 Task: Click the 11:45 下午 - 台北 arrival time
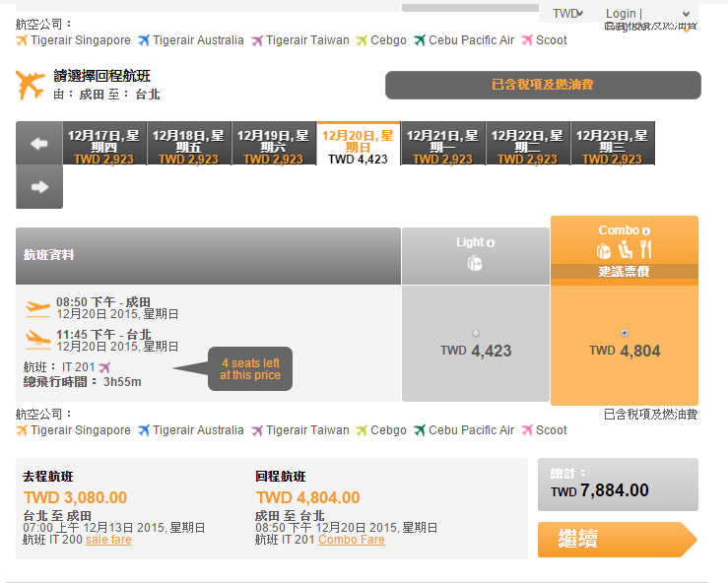[103, 335]
